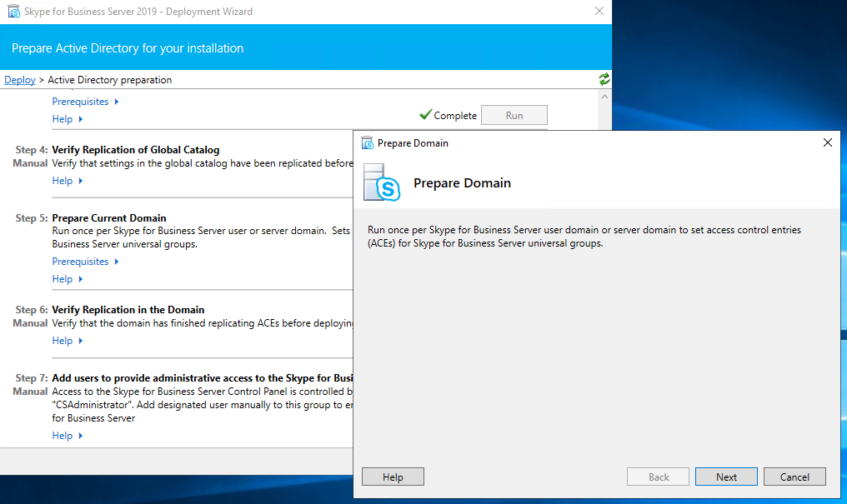Click the scrollbar up arrow in wizard
This screenshot has height=504, width=847.
[x=604, y=97]
